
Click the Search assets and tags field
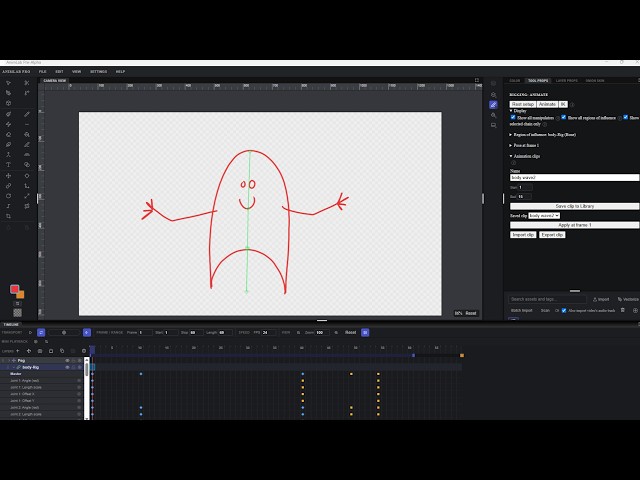coord(547,300)
